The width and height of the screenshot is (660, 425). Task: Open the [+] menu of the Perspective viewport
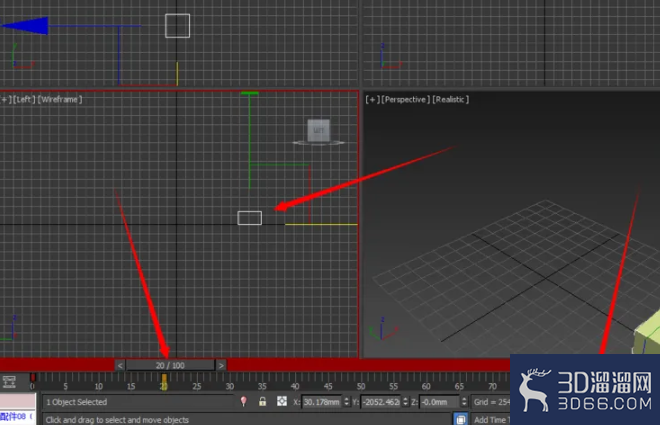tap(372, 99)
